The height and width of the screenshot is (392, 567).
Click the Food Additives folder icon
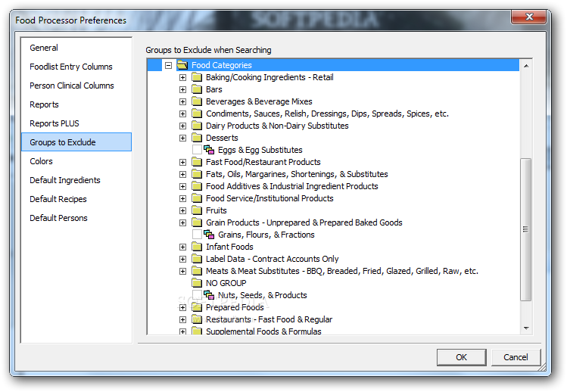(197, 186)
